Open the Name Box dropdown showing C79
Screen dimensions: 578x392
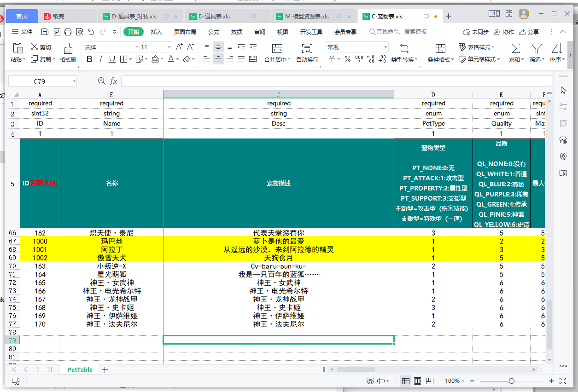[x=74, y=81]
